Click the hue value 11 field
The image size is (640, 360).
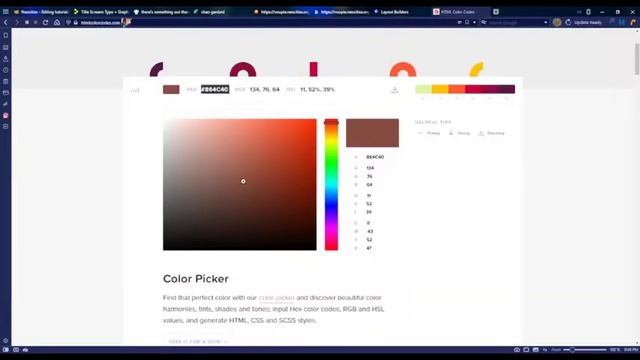[x=369, y=196]
